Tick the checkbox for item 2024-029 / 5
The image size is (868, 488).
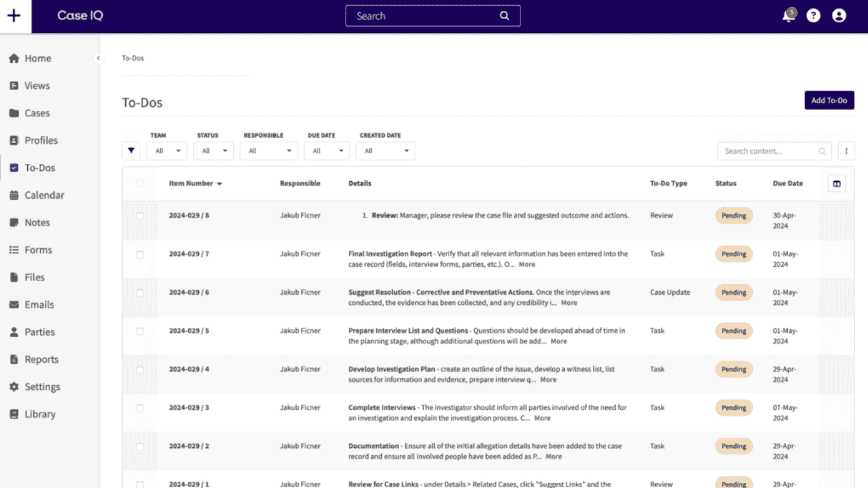click(x=140, y=331)
